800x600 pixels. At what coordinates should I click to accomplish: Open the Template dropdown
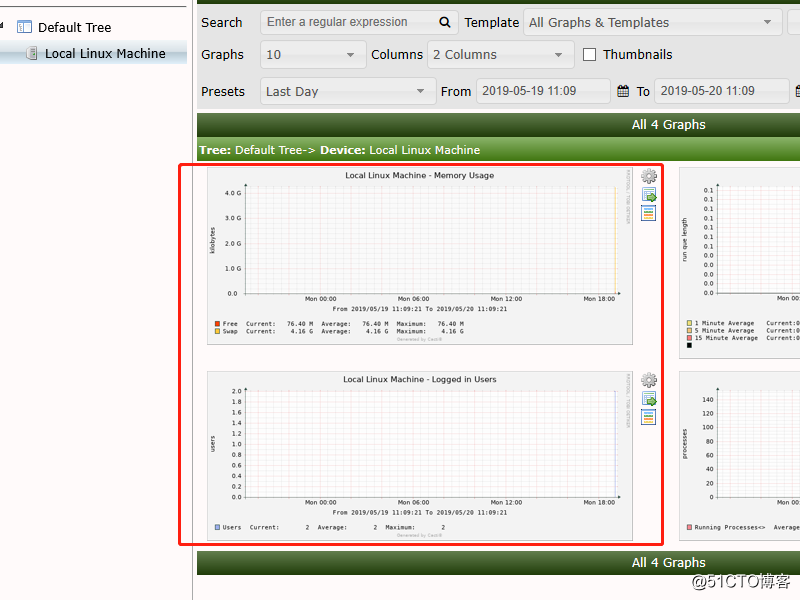pyautogui.click(x=653, y=22)
